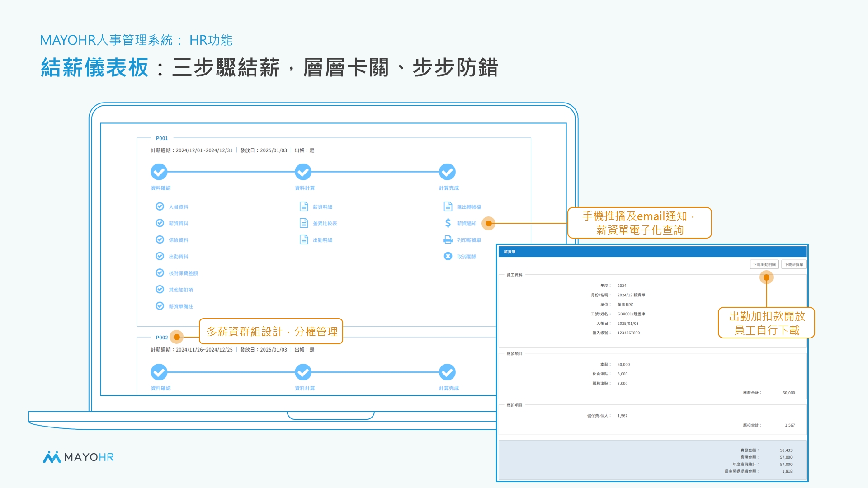Click P002's 計算完成 step circle
The image size is (868, 488).
tap(447, 372)
